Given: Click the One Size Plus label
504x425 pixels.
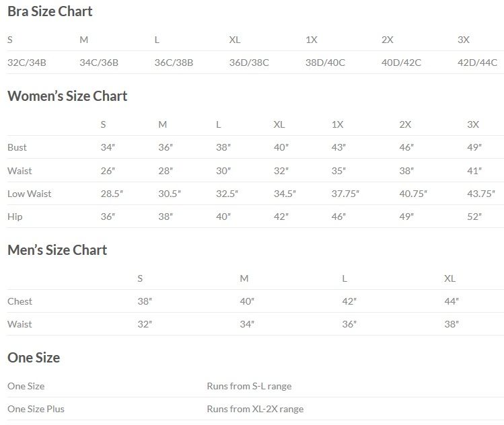Looking at the screenshot, I should (36, 409).
